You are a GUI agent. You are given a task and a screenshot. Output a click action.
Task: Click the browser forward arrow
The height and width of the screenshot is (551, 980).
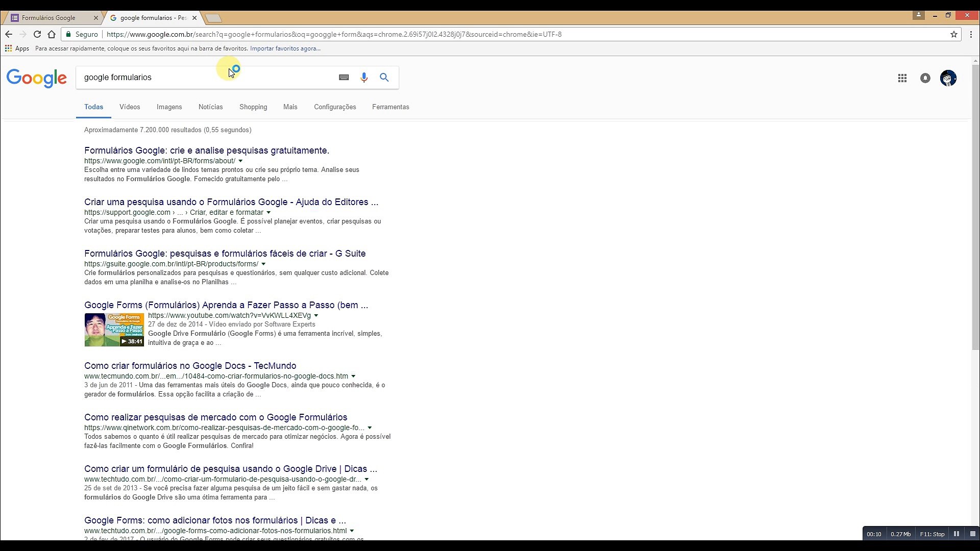tap(23, 34)
